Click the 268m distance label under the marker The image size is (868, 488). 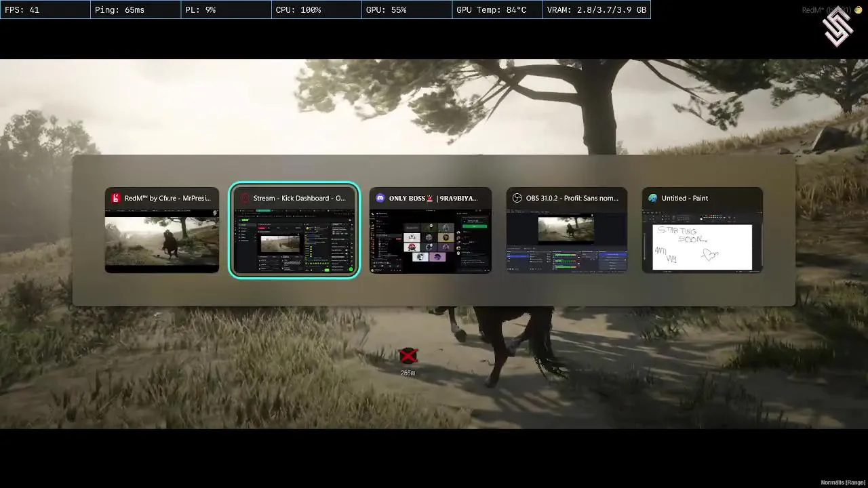408,373
